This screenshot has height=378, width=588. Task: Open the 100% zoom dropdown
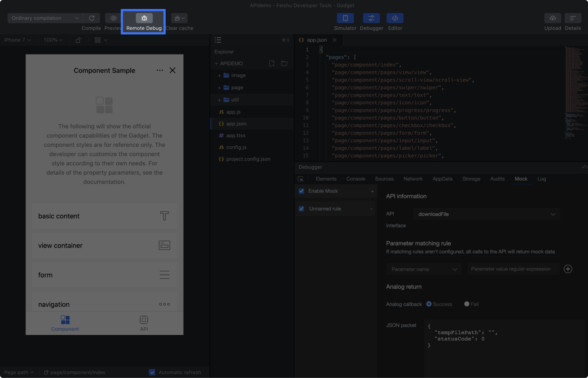(53, 40)
